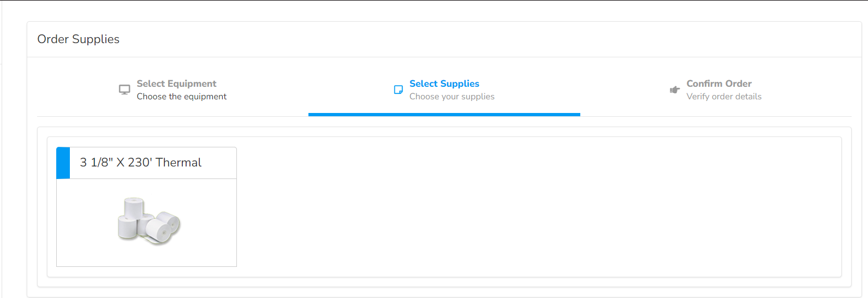The height and width of the screenshot is (298, 868).
Task: Click the "Verify order details" subtitle
Action: pyautogui.click(x=724, y=97)
